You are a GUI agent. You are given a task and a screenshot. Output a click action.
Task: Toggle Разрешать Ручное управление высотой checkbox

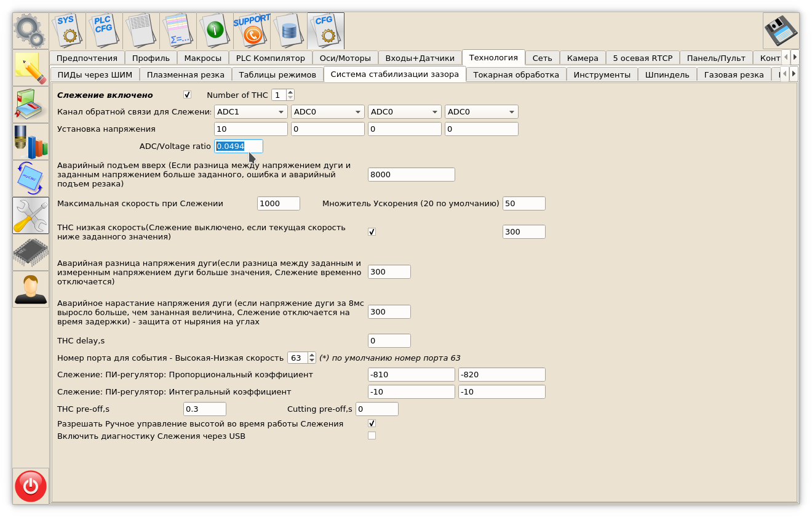click(372, 423)
